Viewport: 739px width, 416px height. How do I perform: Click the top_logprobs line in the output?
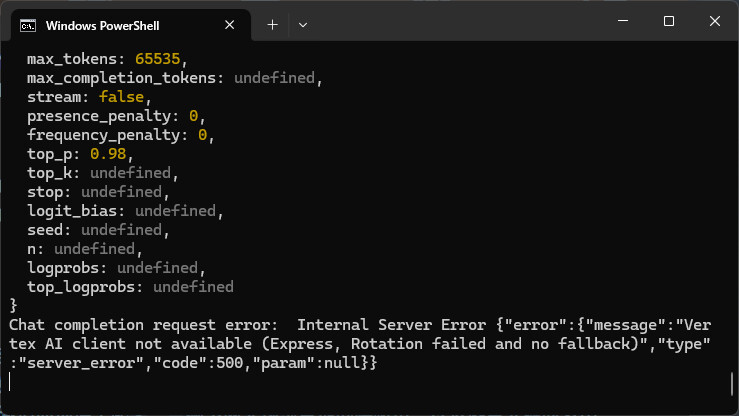(x=130, y=287)
